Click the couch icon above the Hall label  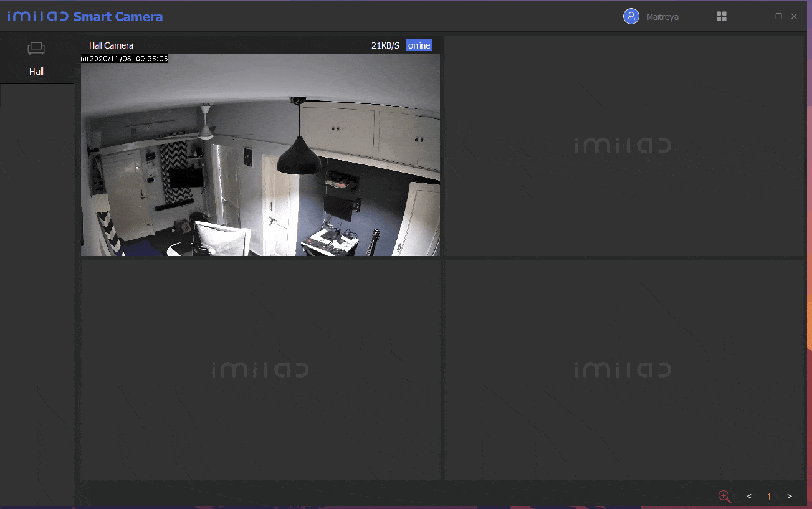37,48
